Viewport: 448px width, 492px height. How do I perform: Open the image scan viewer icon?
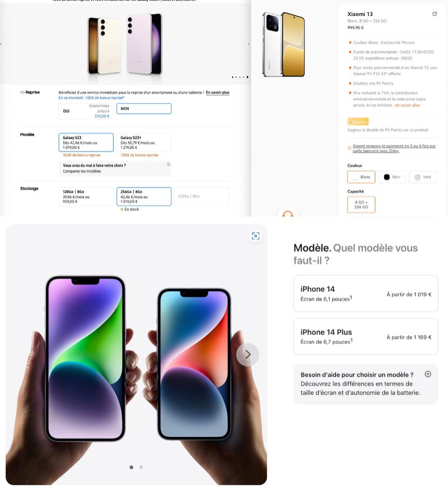coord(256,236)
